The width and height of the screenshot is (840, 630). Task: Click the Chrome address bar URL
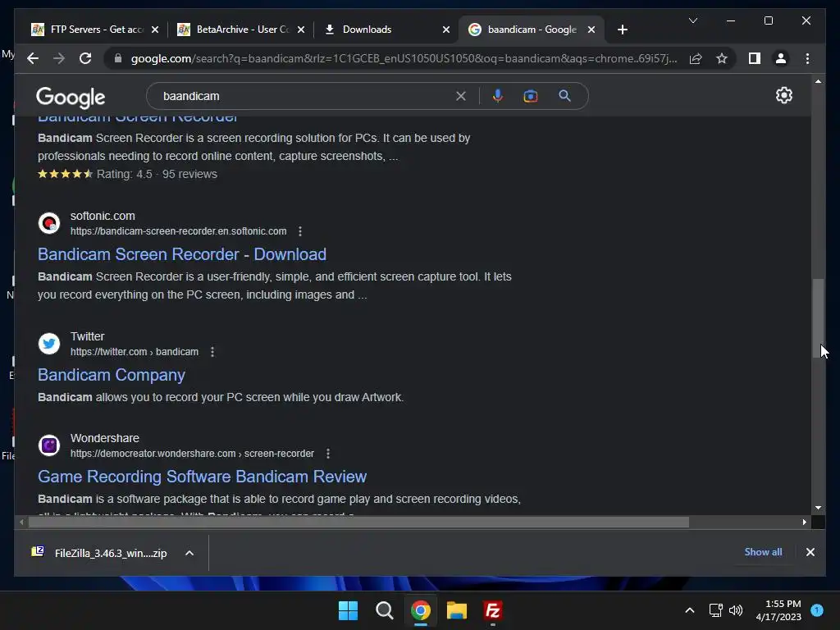pyautogui.click(x=404, y=58)
